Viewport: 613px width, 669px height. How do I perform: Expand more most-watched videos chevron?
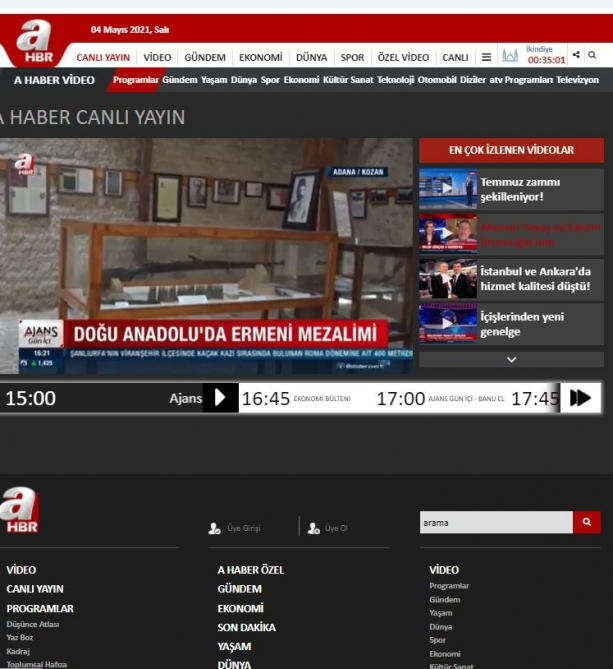tap(511, 360)
